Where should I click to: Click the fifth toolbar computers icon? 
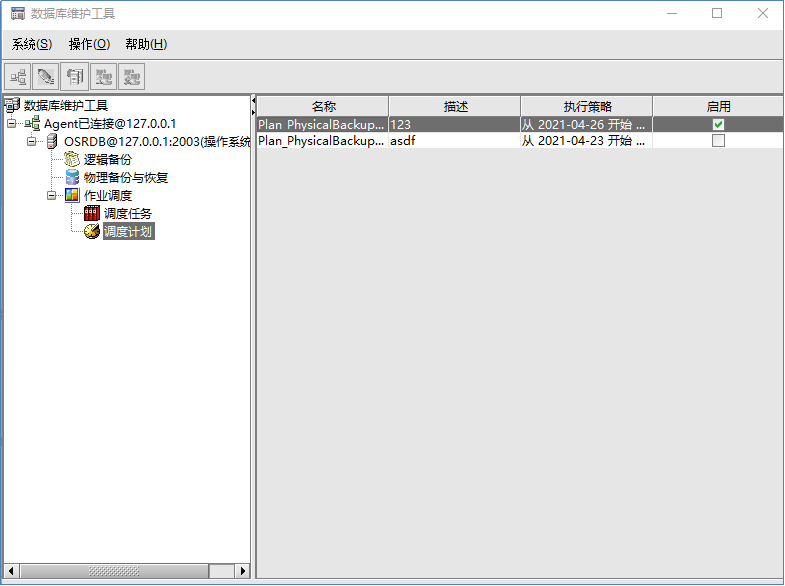coord(132,77)
